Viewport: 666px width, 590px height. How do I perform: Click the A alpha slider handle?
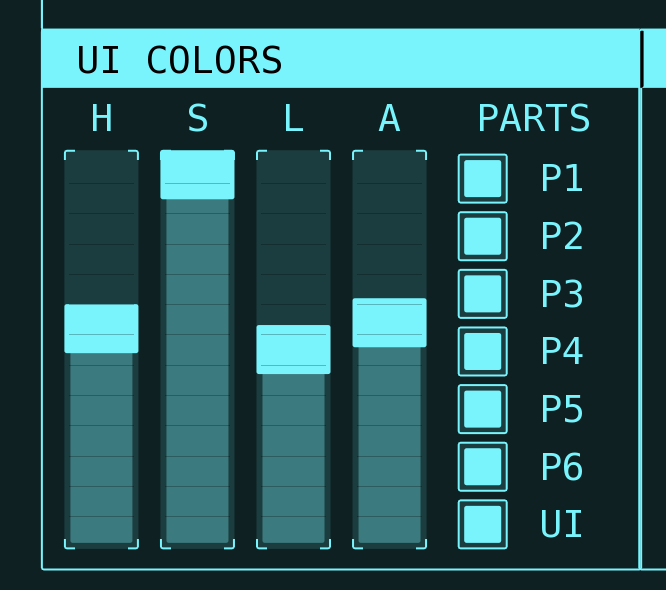click(x=389, y=323)
